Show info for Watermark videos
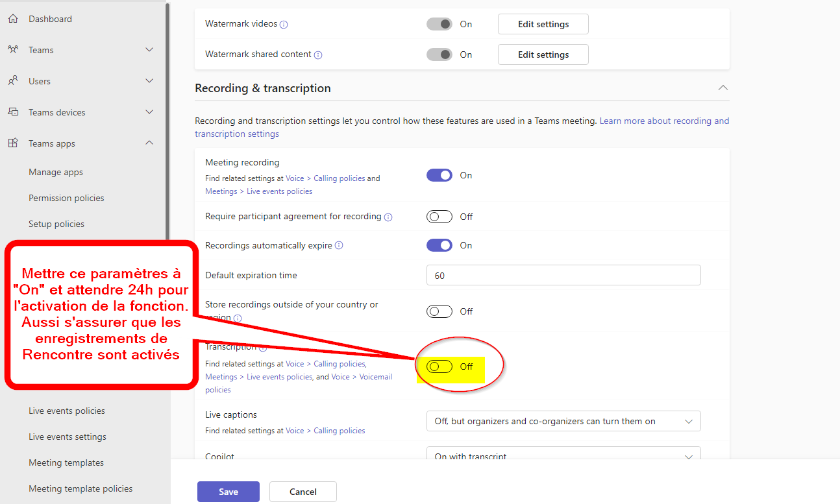Screen dimensions: 840x504 pyautogui.click(x=284, y=25)
